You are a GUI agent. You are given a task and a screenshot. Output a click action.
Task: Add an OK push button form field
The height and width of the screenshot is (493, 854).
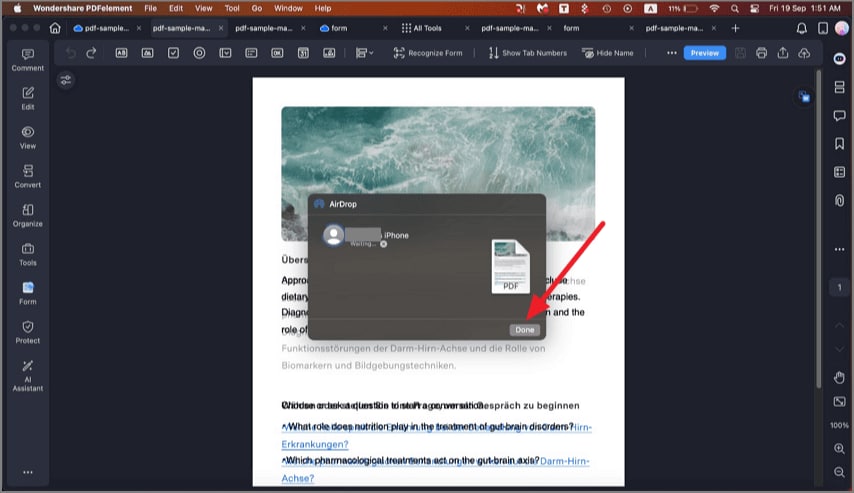277,53
